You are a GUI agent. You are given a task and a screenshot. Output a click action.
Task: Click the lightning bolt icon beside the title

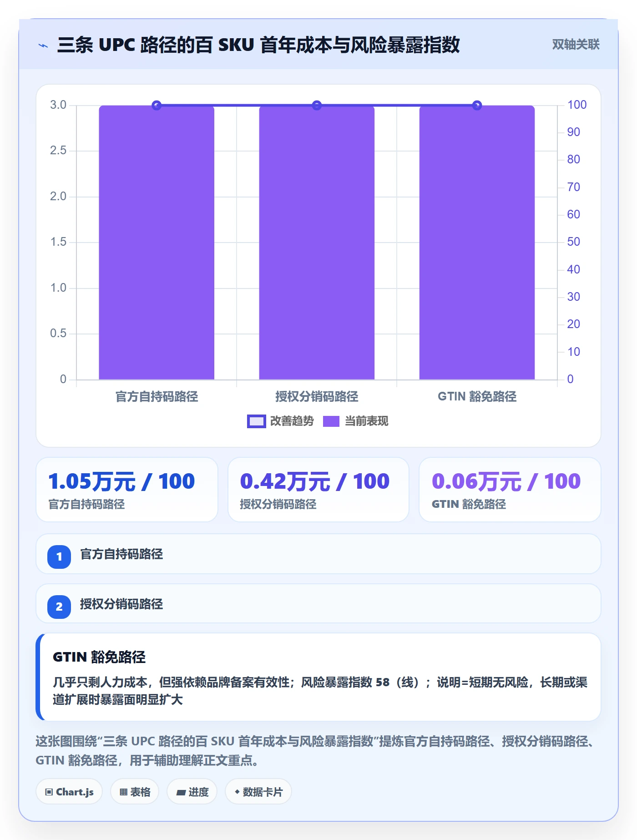[43, 46]
